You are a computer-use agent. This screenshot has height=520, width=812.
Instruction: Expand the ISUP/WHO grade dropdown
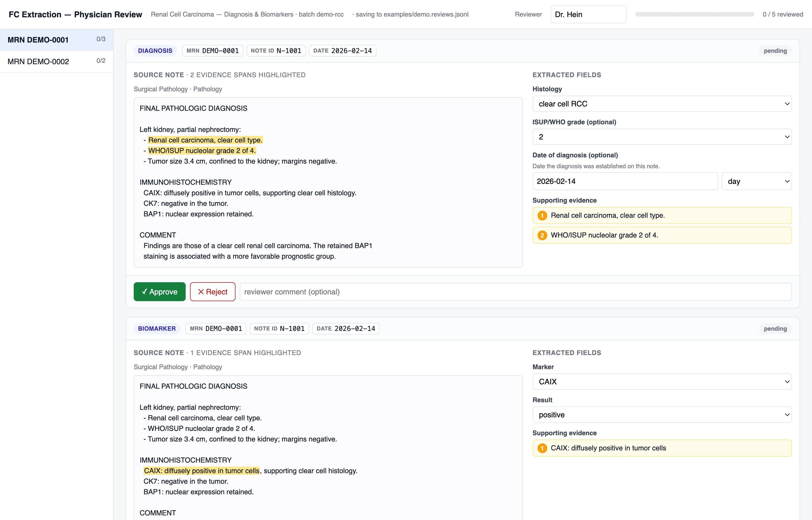pyautogui.click(x=662, y=137)
